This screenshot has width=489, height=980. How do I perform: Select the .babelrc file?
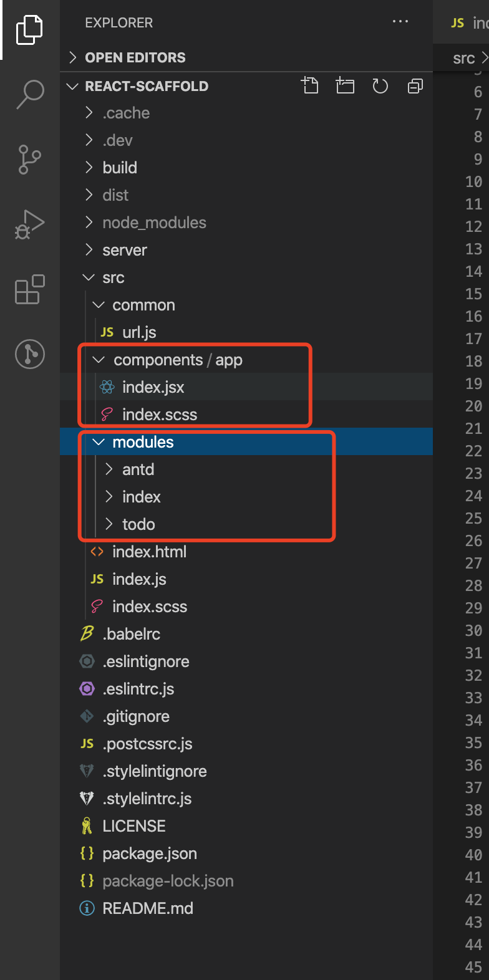132,634
